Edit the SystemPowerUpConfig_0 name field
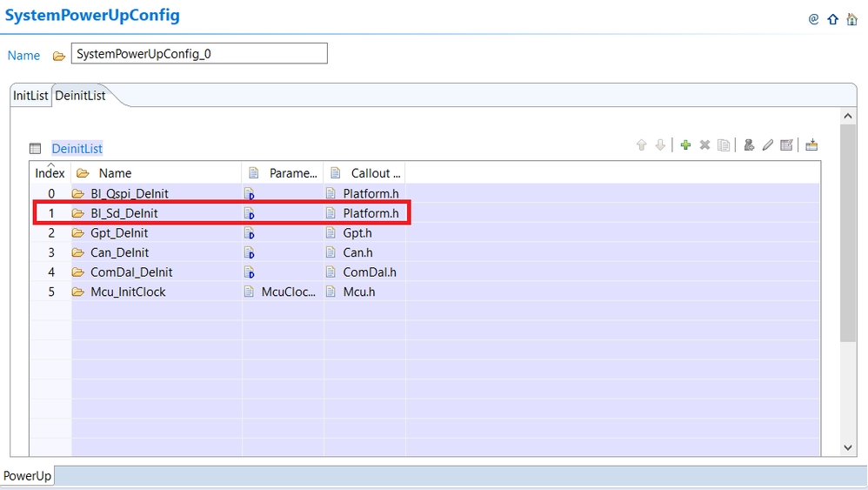Screen dimensions: 868x490 [199, 54]
